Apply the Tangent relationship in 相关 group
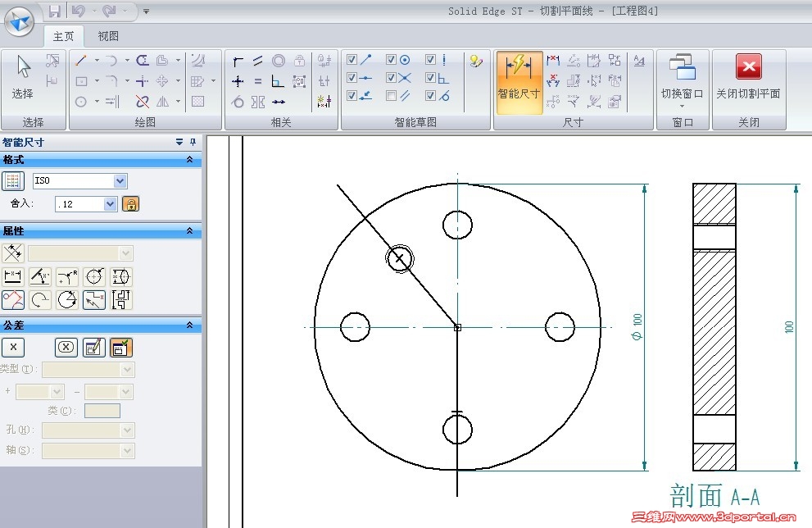812x528 pixels. pos(238,102)
